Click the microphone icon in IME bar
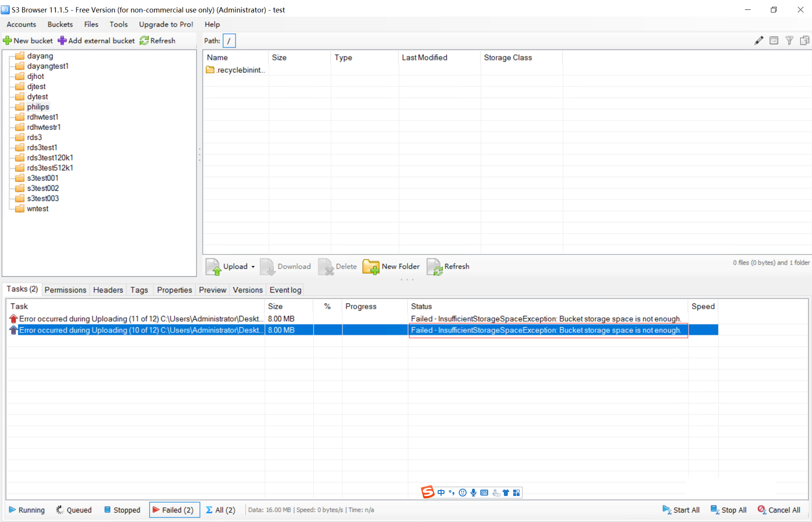 click(x=473, y=493)
